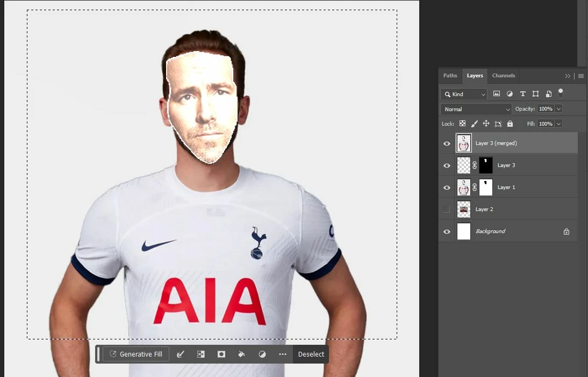Image resolution: width=588 pixels, height=377 pixels.
Task: Filter for type layers
Action: click(523, 93)
